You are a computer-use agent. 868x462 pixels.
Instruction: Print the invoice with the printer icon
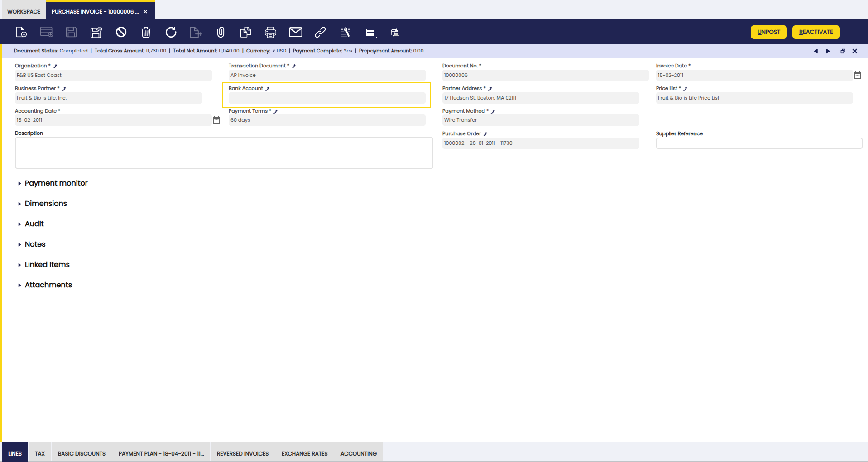(270, 32)
